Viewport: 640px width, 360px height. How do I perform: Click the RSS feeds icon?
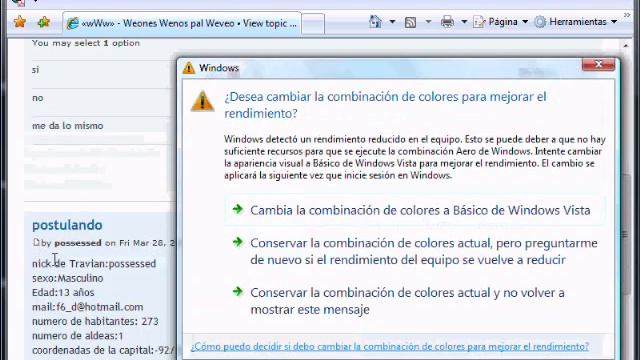tap(410, 22)
